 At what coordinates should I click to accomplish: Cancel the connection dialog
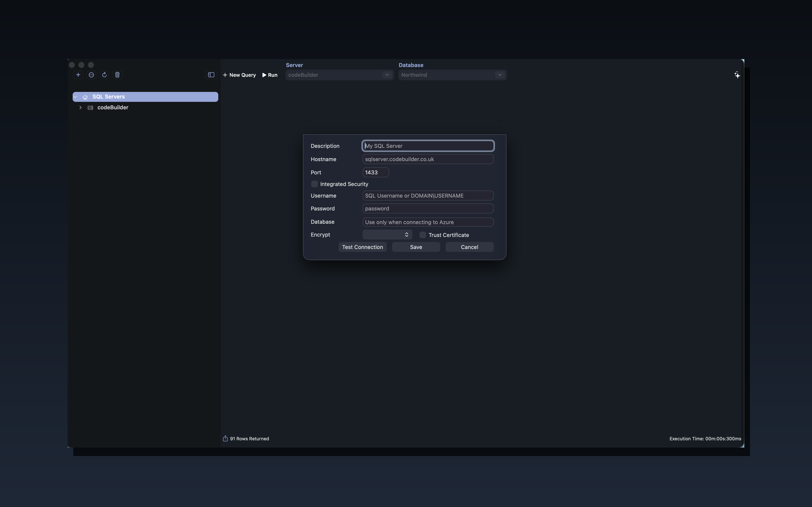tap(469, 247)
